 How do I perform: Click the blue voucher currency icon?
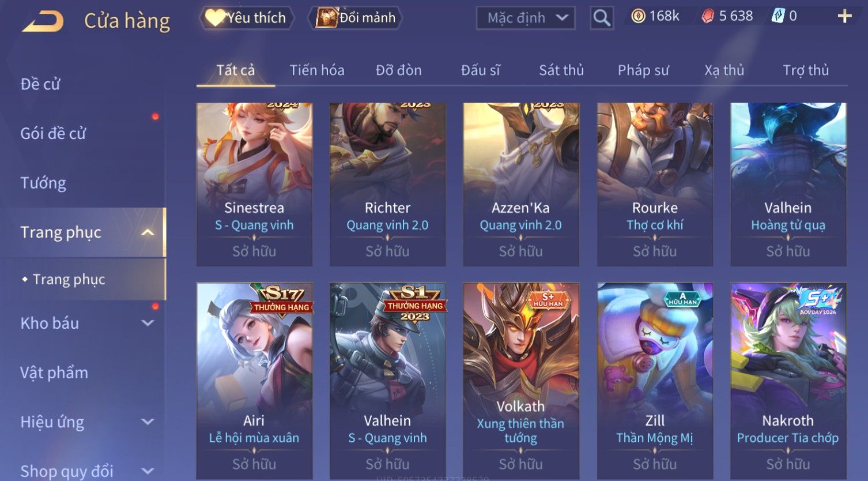click(x=778, y=16)
